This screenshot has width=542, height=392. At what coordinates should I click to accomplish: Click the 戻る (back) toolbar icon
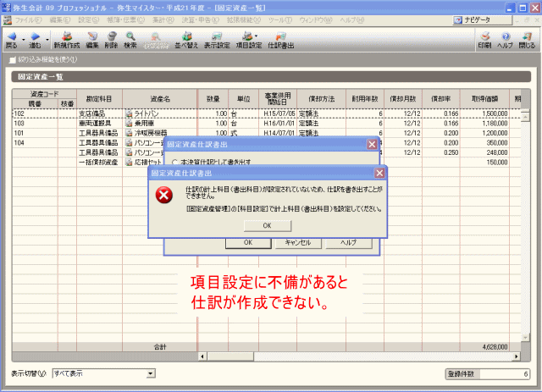(x=12, y=40)
